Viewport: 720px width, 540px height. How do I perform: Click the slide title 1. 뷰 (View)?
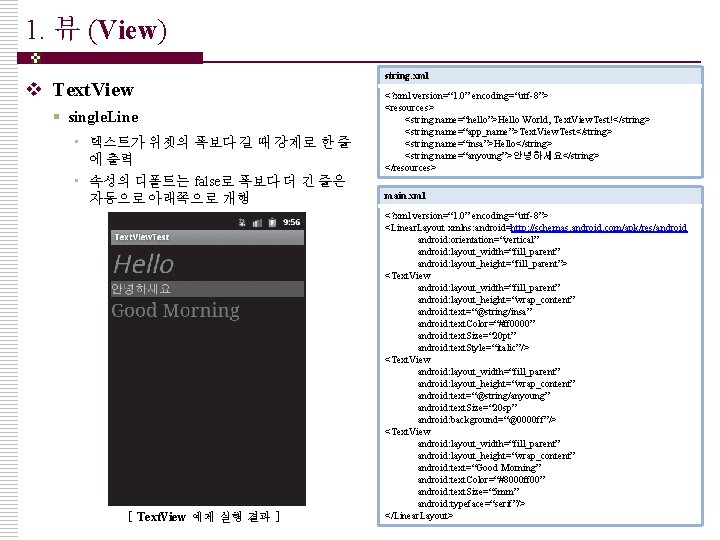pos(96,30)
